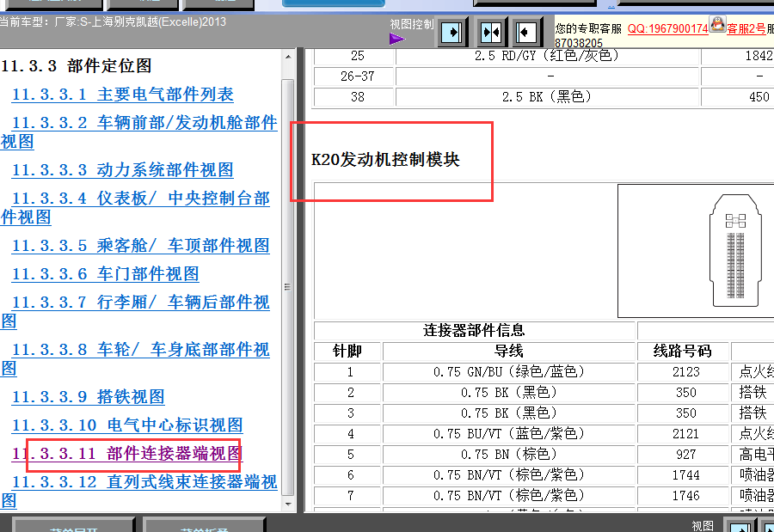Image resolution: width=774 pixels, height=532 pixels.
Task: Click the 11.3.3 部件定位图 heading
Action: tap(76, 66)
